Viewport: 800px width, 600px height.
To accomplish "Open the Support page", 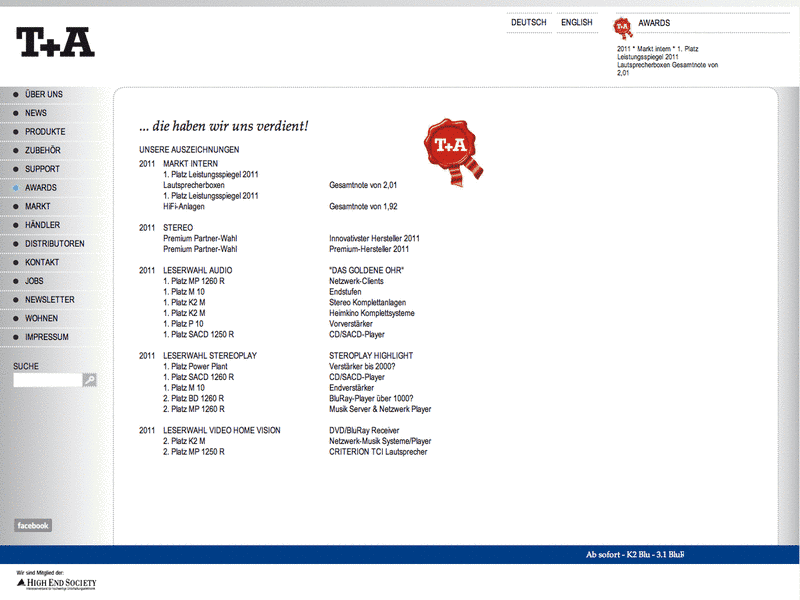I will 42,169.
